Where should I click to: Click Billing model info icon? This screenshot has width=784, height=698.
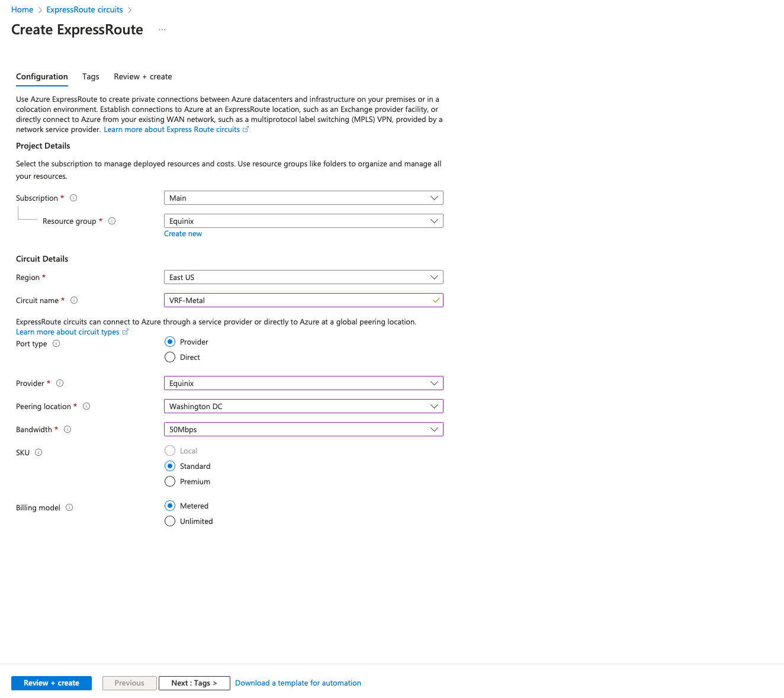coord(69,507)
